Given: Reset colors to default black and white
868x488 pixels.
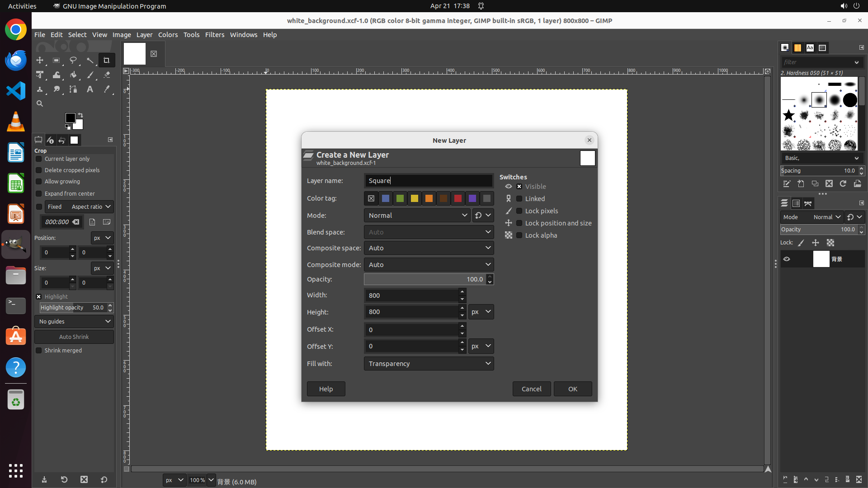Looking at the screenshot, I should (x=68, y=127).
